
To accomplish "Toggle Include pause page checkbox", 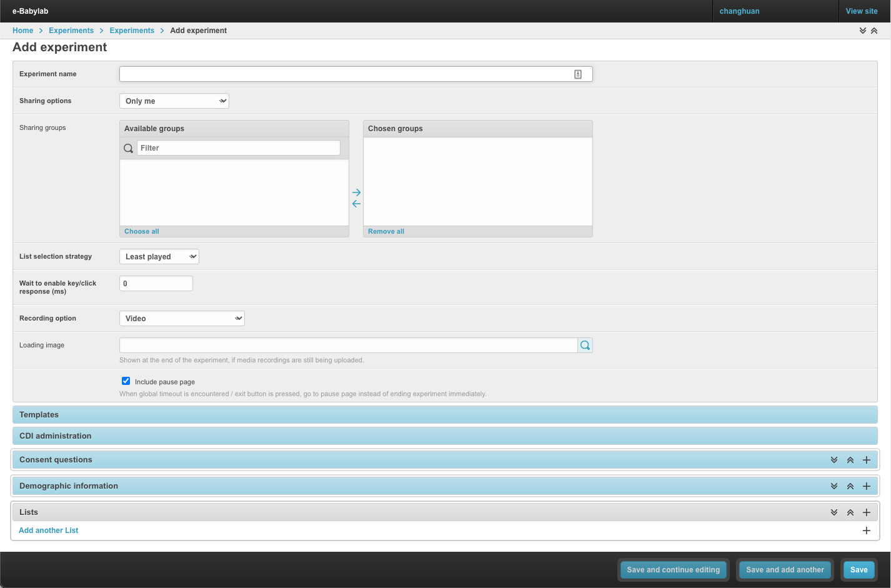I will (126, 381).
